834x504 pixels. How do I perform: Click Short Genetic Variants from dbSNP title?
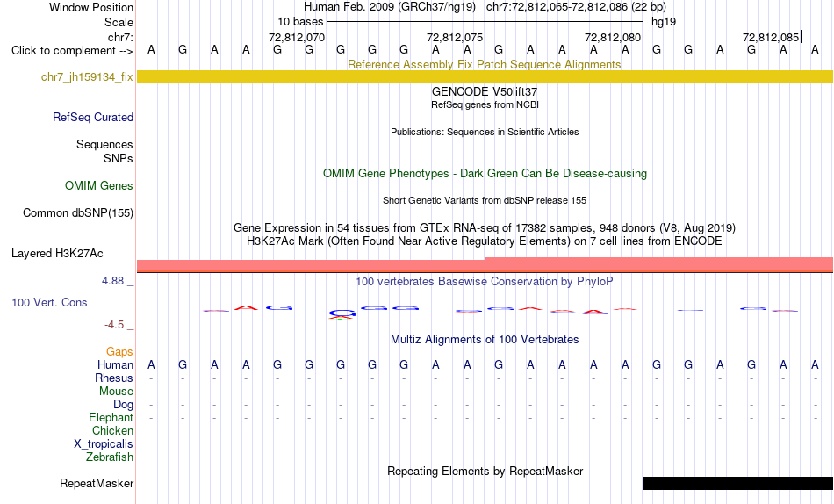(x=485, y=201)
